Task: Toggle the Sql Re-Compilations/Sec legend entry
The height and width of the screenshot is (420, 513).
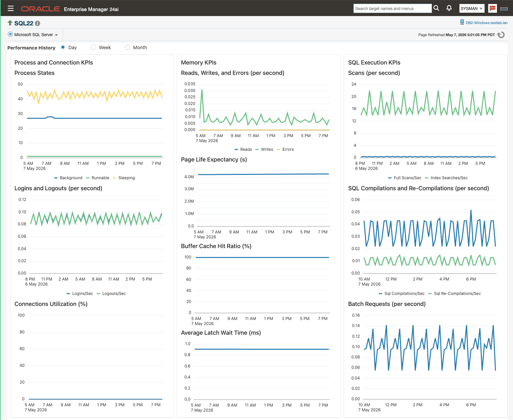Action: pyautogui.click(x=454, y=294)
